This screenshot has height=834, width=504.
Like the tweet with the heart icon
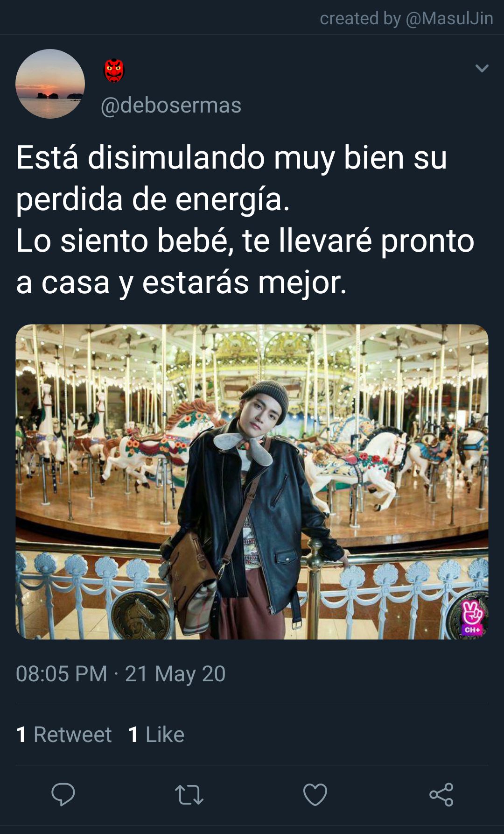(x=315, y=794)
